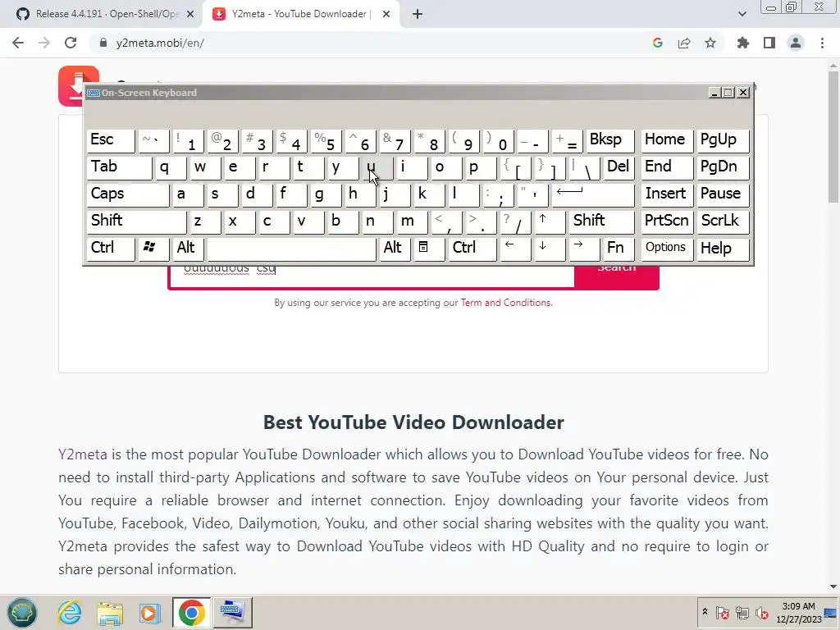Click the context menu key on keyboard
The width and height of the screenshot is (840, 630).
(429, 249)
